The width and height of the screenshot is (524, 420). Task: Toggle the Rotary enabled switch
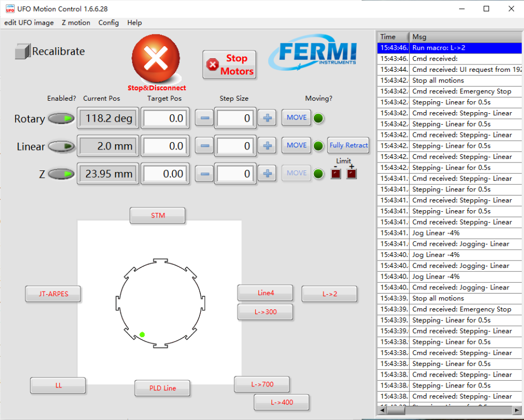click(x=61, y=119)
